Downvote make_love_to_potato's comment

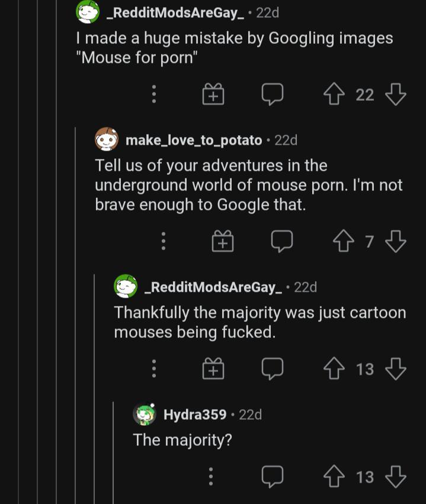point(395,241)
